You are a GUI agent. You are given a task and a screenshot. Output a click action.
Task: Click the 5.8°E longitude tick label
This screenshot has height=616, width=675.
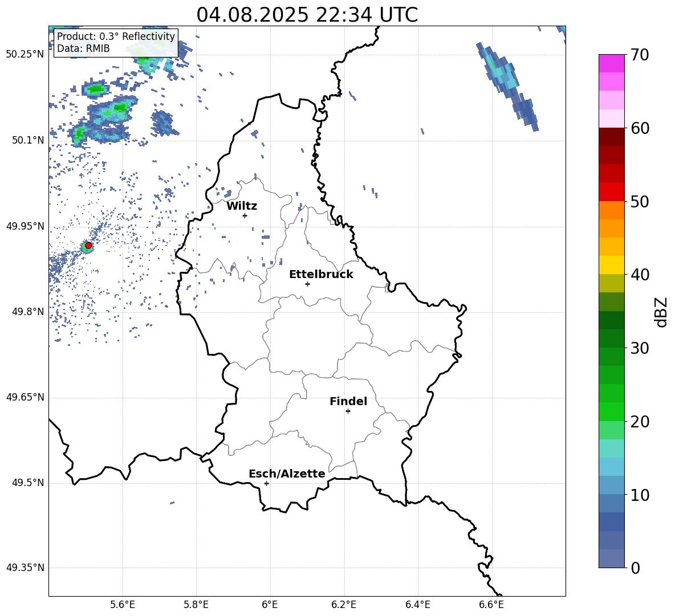[x=196, y=605]
